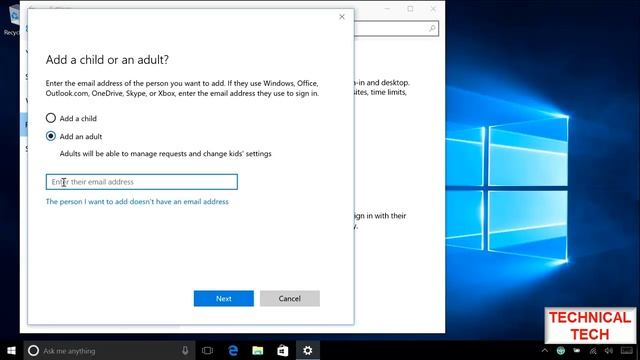Select the Recycle Bin desktop icon
Screen dimensions: 640x360
tap(12, 20)
